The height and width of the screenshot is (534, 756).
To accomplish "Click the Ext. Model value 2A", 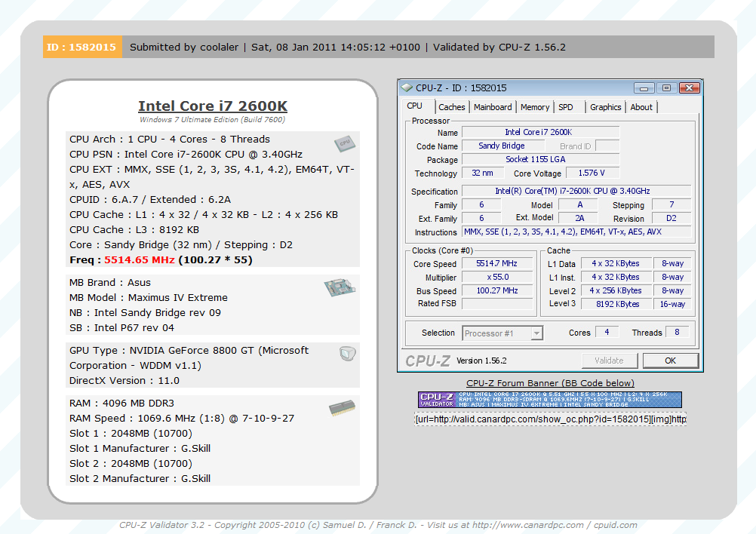I will tap(579, 218).
